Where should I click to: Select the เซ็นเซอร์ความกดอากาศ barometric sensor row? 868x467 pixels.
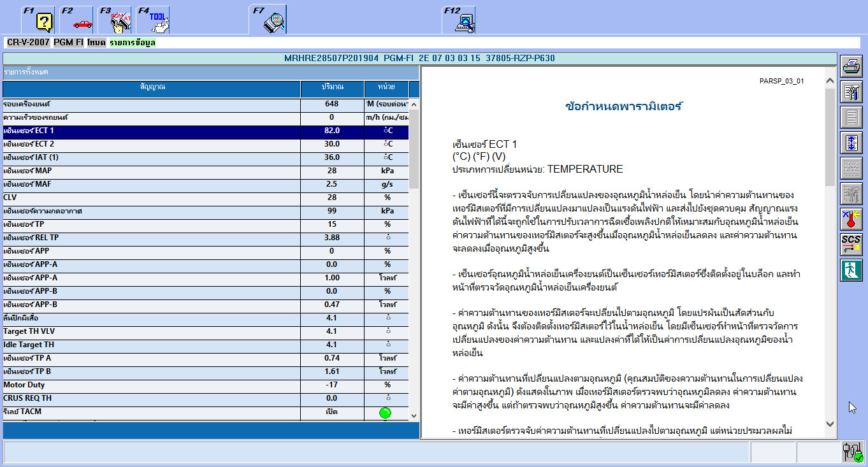[205, 212]
